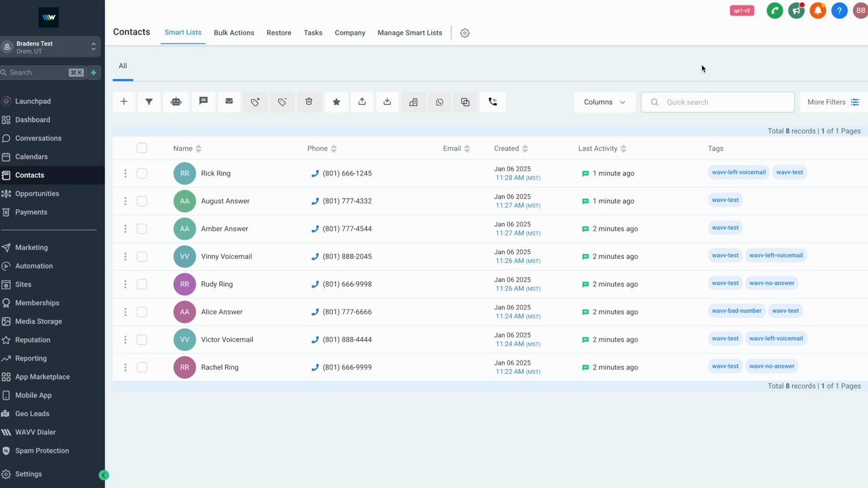Open the settings gear beside Manage Smart Lists

pos(465,33)
